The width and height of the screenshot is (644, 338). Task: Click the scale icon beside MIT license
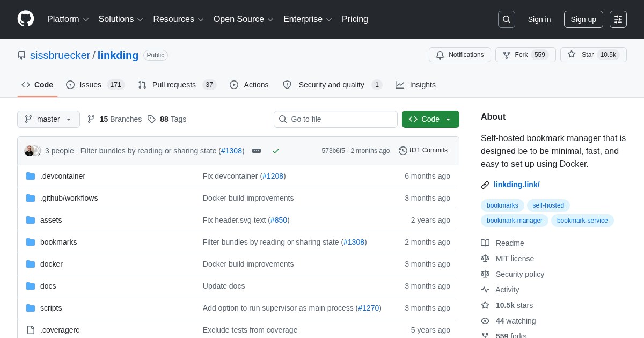485,259
